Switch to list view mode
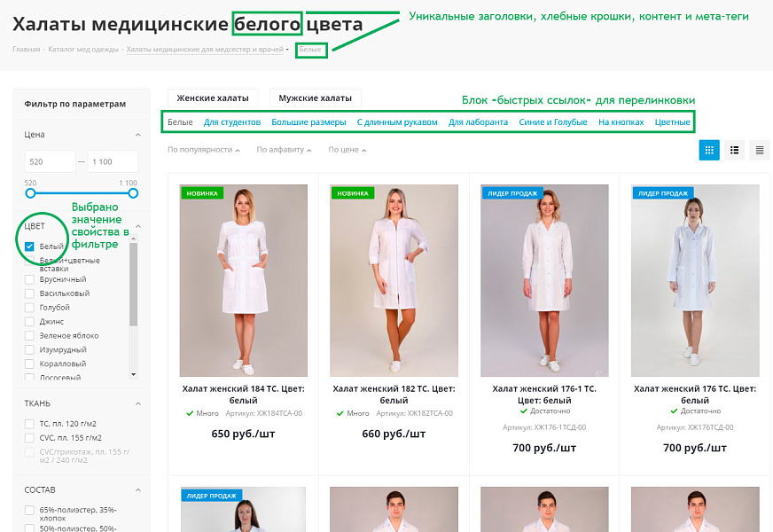The width and height of the screenshot is (773, 532). point(734,150)
